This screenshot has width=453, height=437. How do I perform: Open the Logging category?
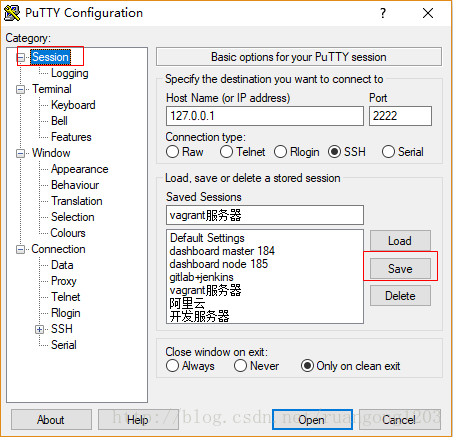[x=70, y=73]
